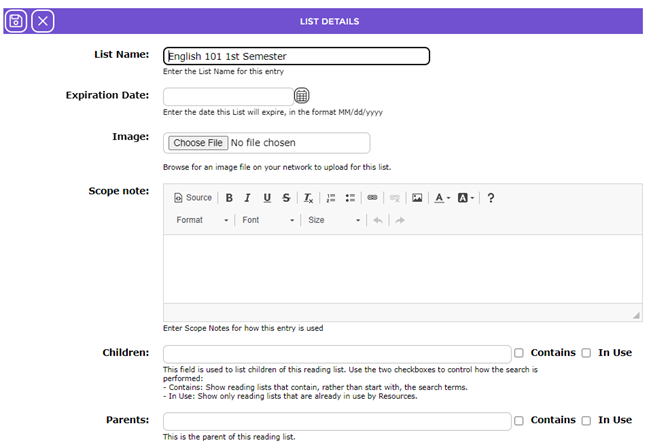
Task: Toggle strikethrough formatting in editor
Action: tap(286, 198)
